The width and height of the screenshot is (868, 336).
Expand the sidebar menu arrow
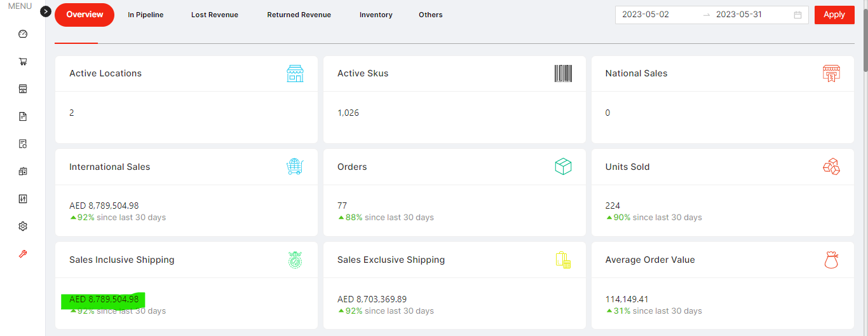(x=46, y=11)
